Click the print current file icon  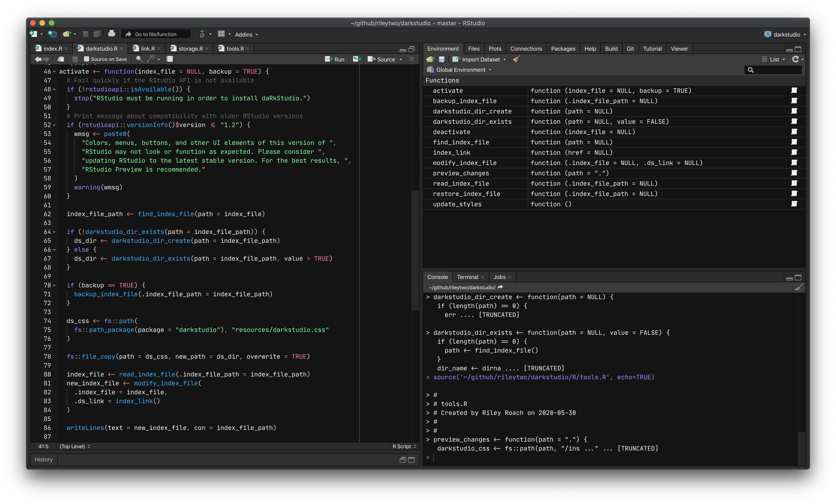111,34
